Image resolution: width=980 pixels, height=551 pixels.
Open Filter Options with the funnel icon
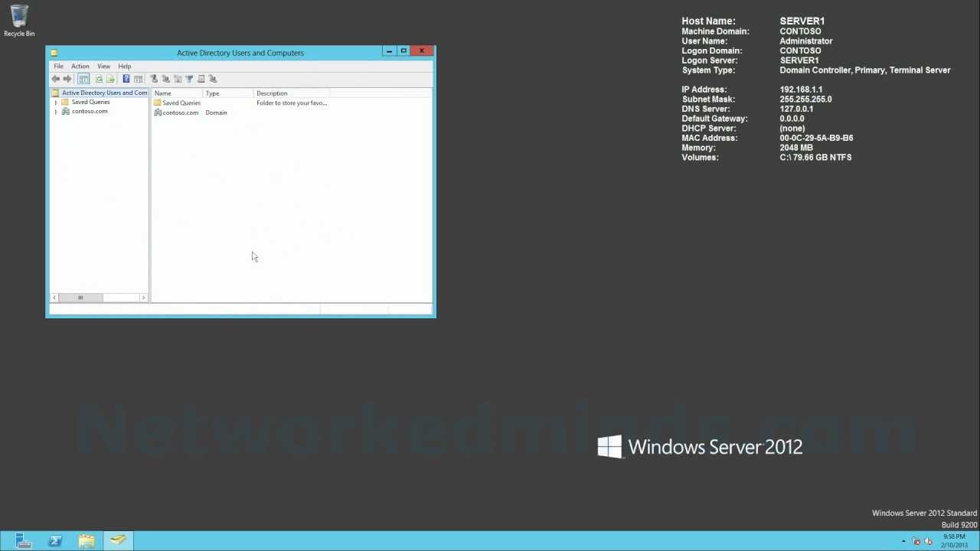[x=189, y=79]
